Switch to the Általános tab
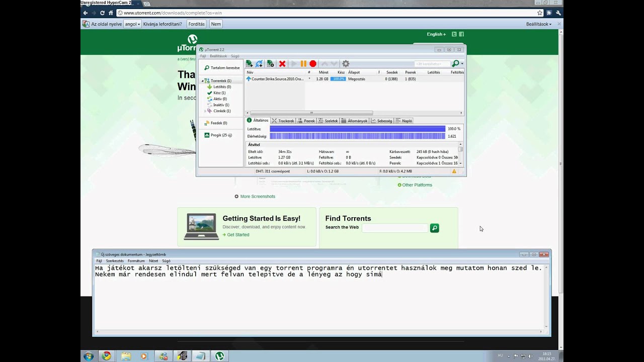Viewport: 644px width, 362px height. click(x=258, y=121)
